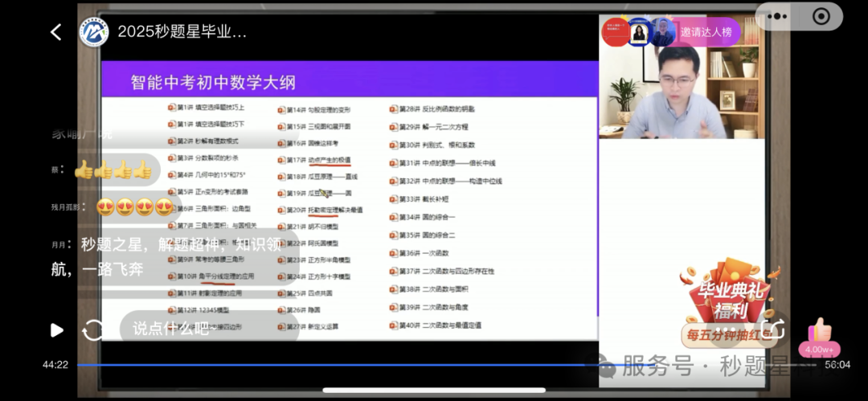Screen dimensions: 868x401
Task: Click the 第31讲 中点的联想——倍长中线 PowerPoint icon
Action: (394, 163)
